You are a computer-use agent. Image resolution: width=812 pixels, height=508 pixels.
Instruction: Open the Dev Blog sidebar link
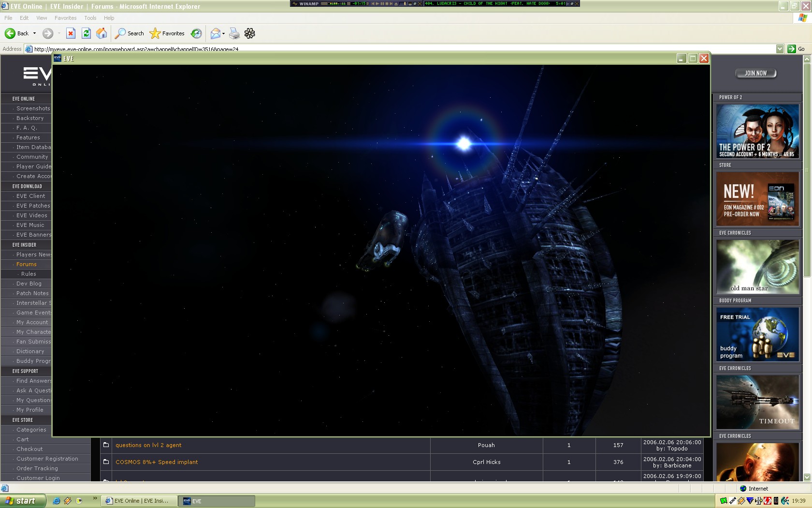point(29,284)
